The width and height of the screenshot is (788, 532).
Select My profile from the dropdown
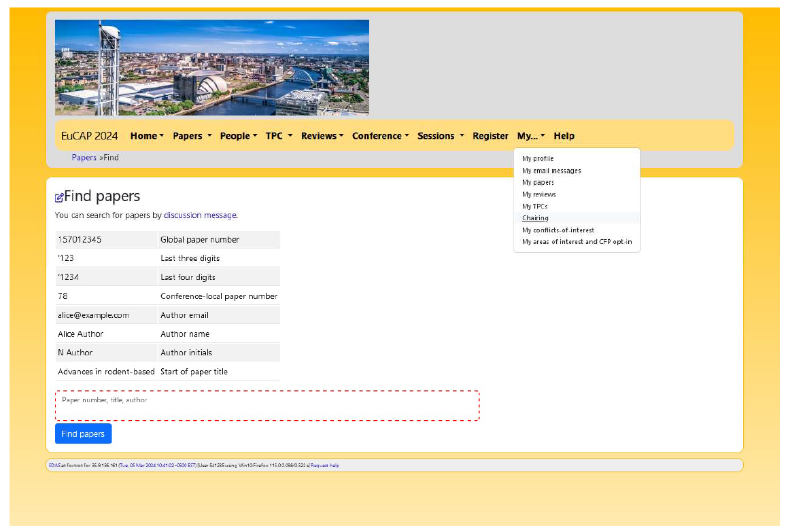pos(538,159)
